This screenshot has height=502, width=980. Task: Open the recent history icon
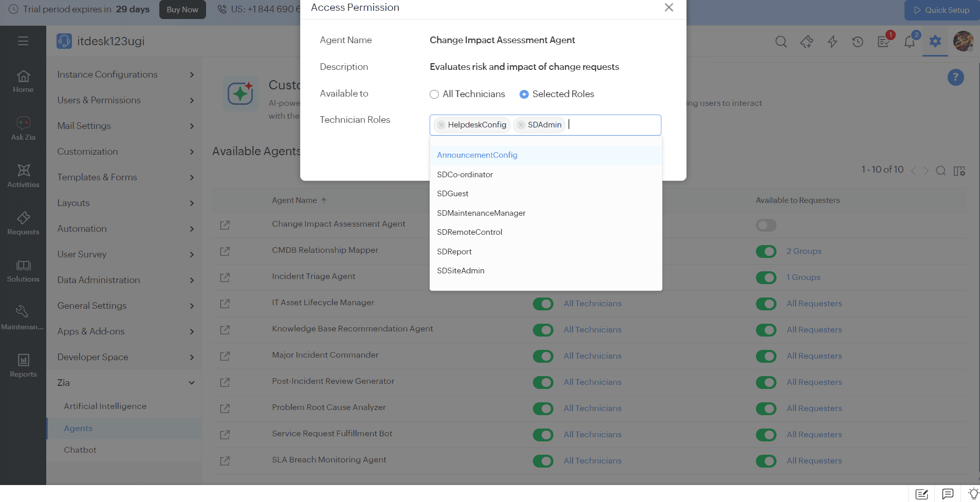pyautogui.click(x=858, y=42)
